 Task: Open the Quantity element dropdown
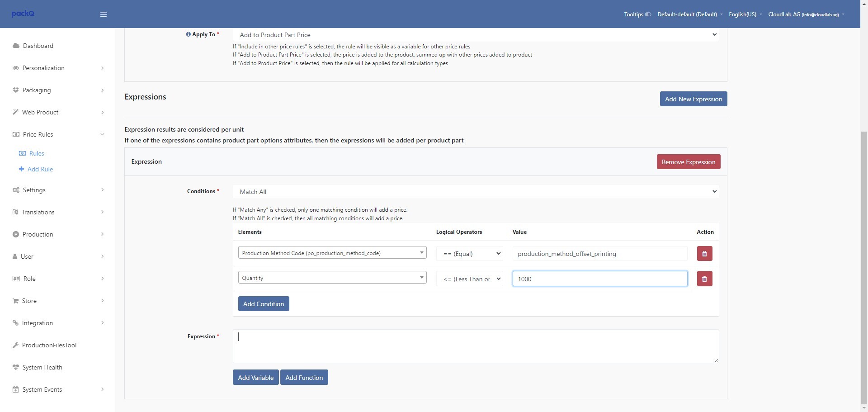point(332,278)
